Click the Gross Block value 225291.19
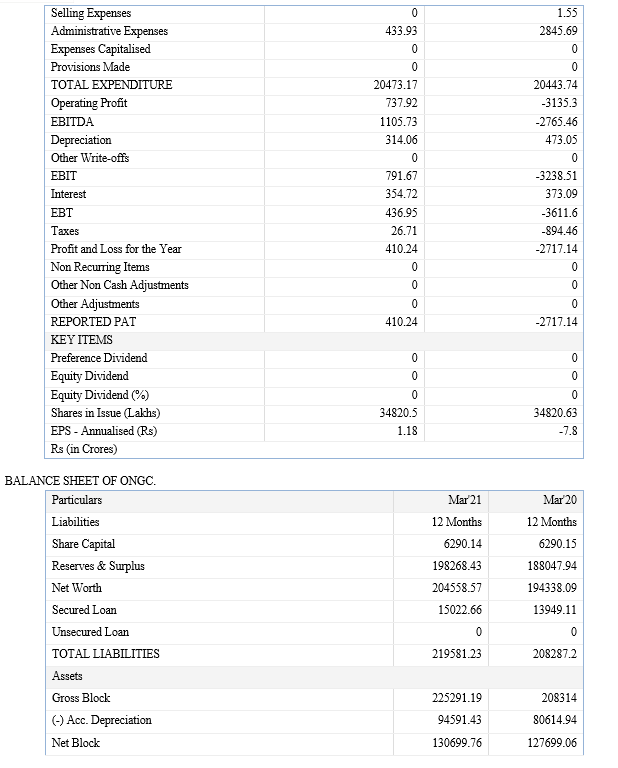Image resolution: width=618 pixels, height=768 pixels. 456,698
